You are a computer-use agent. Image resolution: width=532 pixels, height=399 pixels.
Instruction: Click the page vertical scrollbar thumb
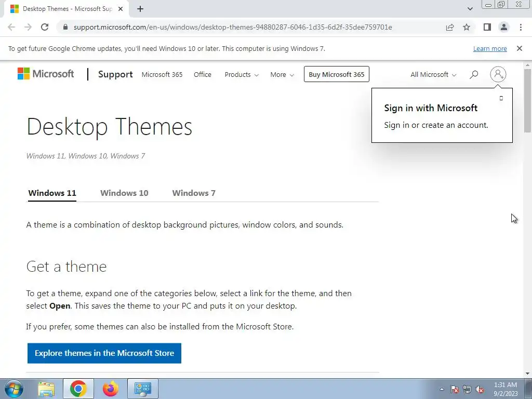(527, 101)
